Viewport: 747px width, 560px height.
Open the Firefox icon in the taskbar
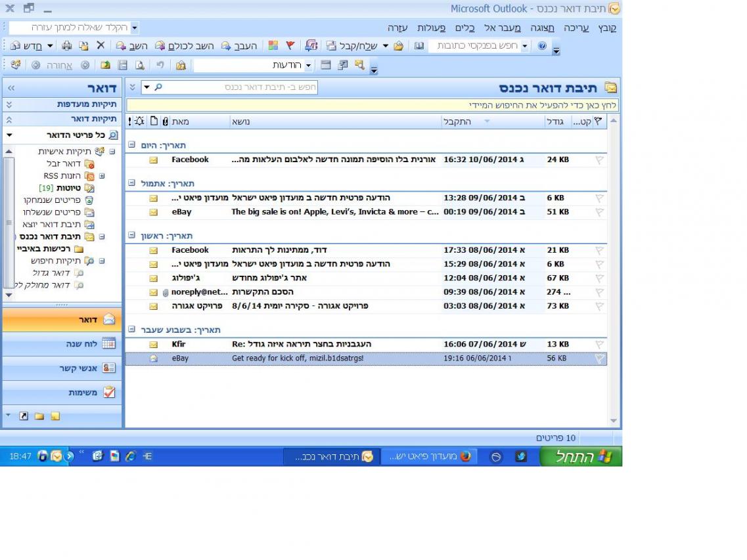click(466, 457)
